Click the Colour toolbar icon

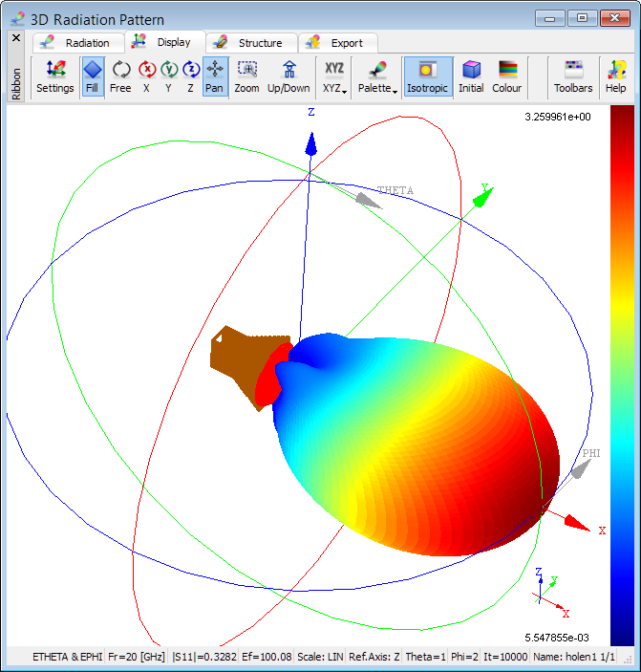tap(507, 76)
